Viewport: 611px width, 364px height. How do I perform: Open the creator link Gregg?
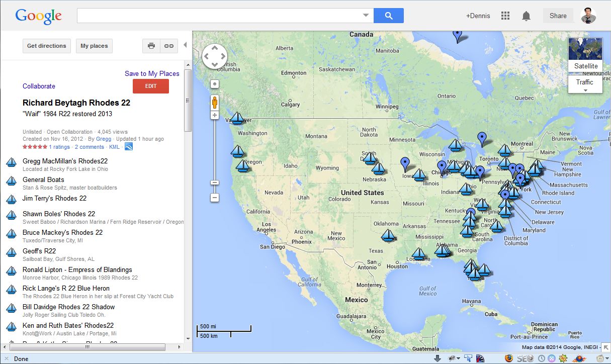[104, 139]
